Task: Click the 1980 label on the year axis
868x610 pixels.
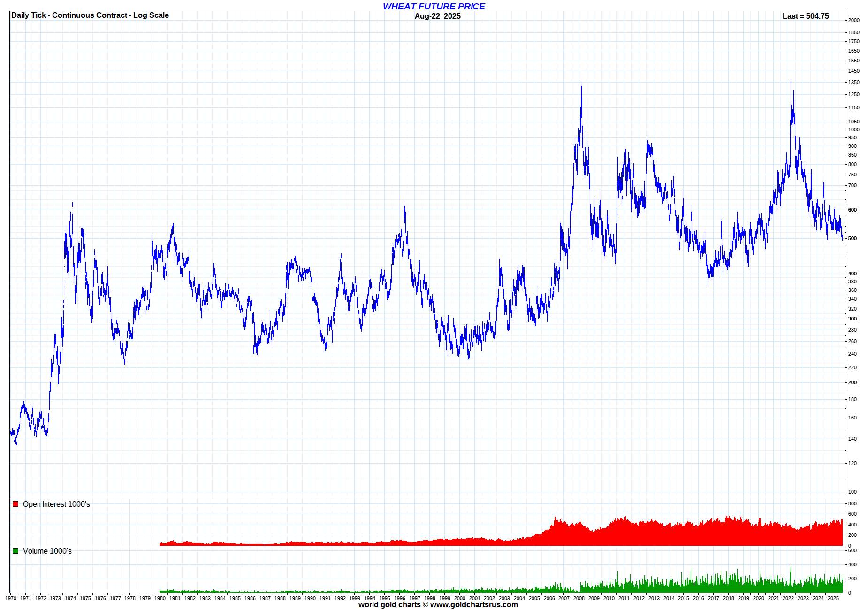Action: click(x=160, y=598)
